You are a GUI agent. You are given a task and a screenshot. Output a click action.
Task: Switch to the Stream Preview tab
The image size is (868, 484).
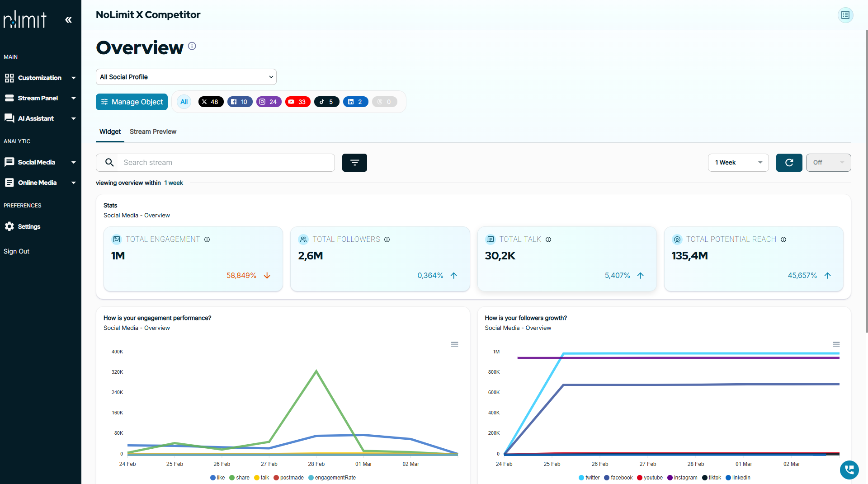click(153, 132)
